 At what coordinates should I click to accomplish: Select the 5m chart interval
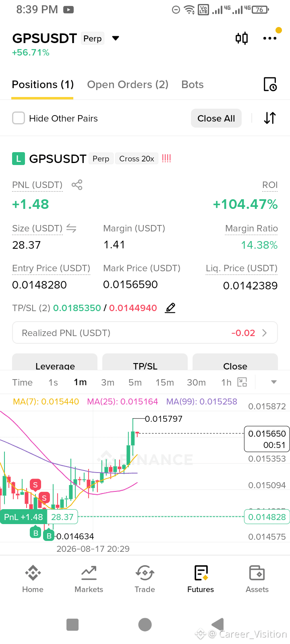point(135,382)
